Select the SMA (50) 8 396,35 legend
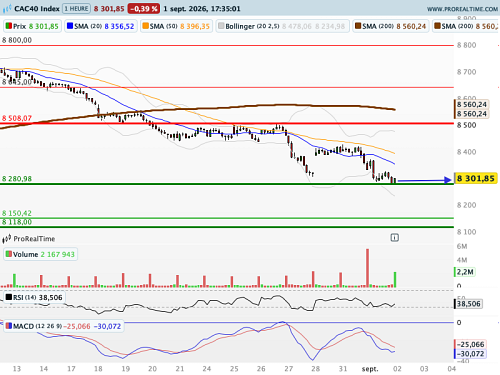500x375 pixels. coord(176,26)
